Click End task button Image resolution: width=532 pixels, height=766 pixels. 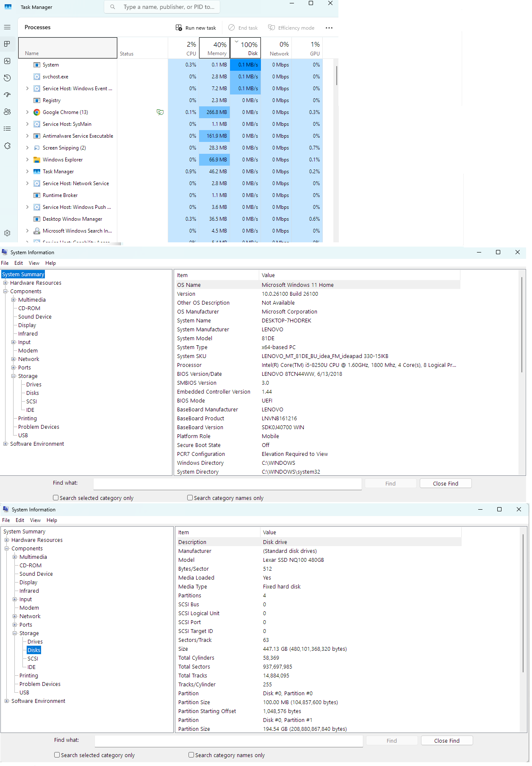[x=243, y=28]
